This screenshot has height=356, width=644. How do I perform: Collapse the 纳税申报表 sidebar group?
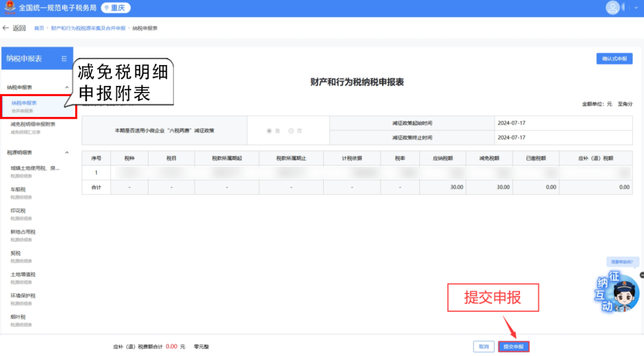[67, 88]
